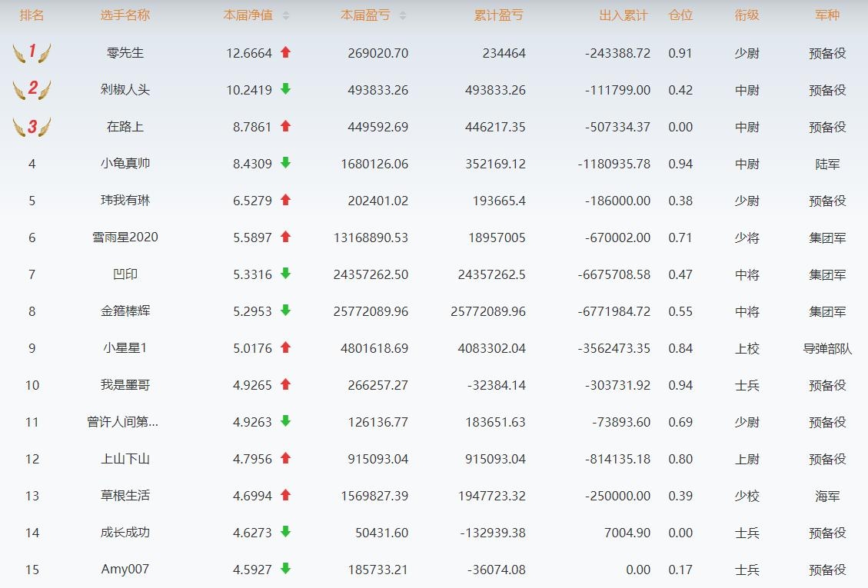
Task: Sort by 本届净值 using its sort arrows
Action: 286,15
